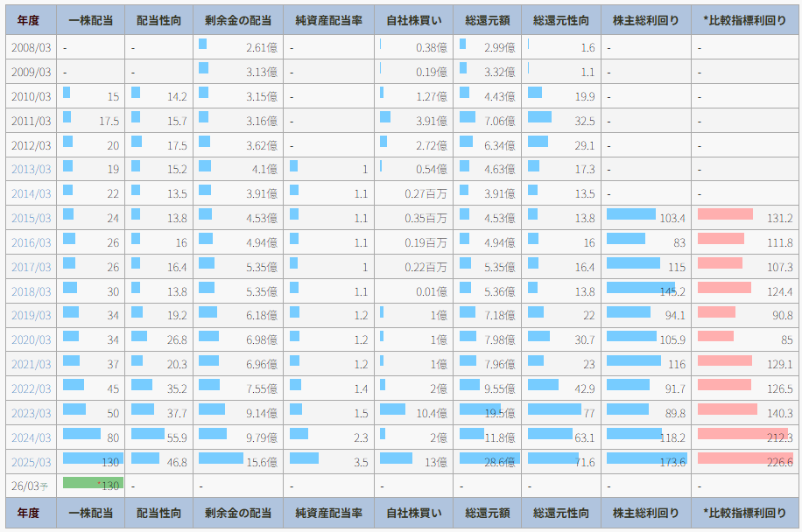The image size is (802, 532).
Task: Click the 26/03予 forecast year cell
Action: [31, 486]
